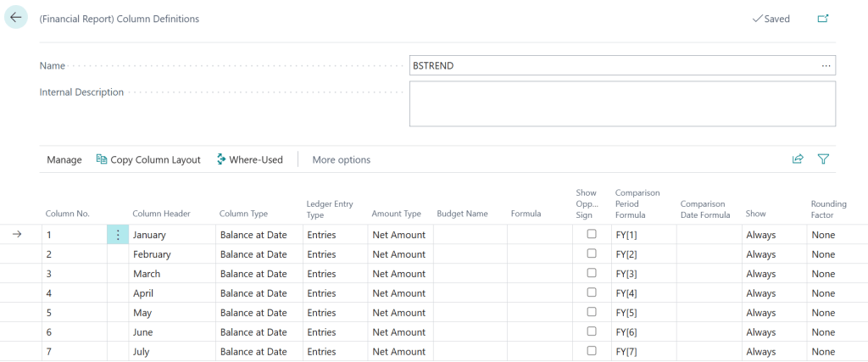The image size is (868, 362).
Task: Click the FY[4] comparison period cell
Action: click(x=644, y=292)
